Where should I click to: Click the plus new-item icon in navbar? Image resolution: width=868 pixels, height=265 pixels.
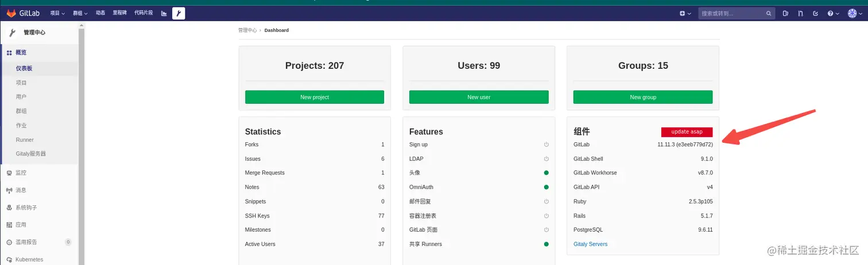[x=682, y=13]
